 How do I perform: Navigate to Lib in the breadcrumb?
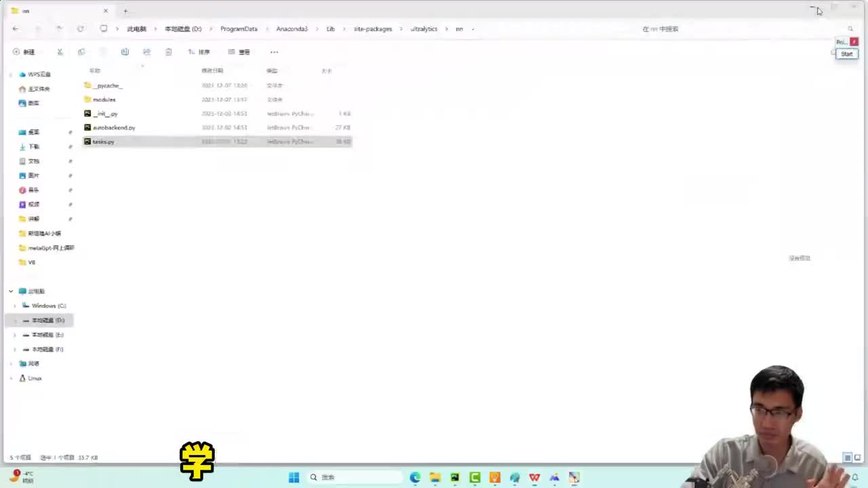tap(330, 29)
